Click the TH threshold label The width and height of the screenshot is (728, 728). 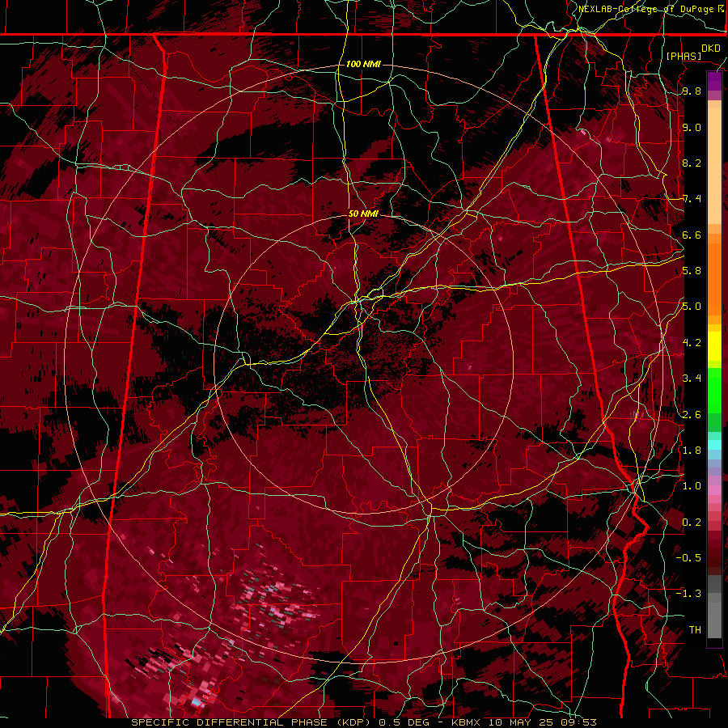695,630
